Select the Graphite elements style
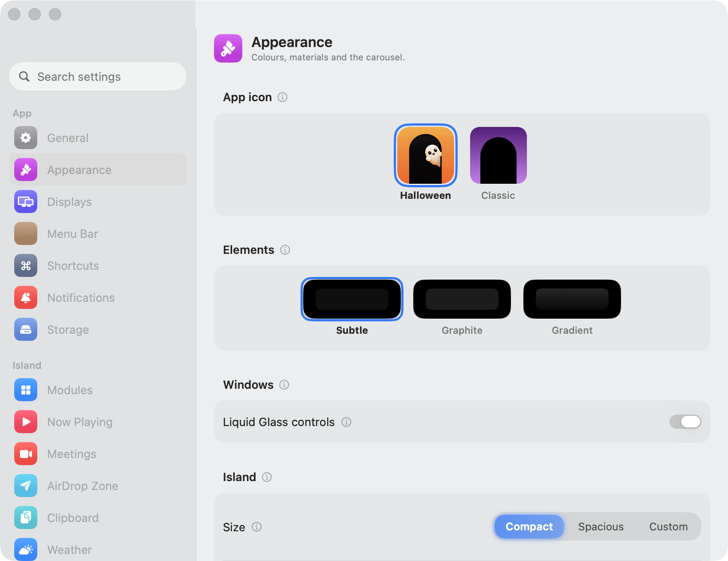728x561 pixels. tap(462, 299)
